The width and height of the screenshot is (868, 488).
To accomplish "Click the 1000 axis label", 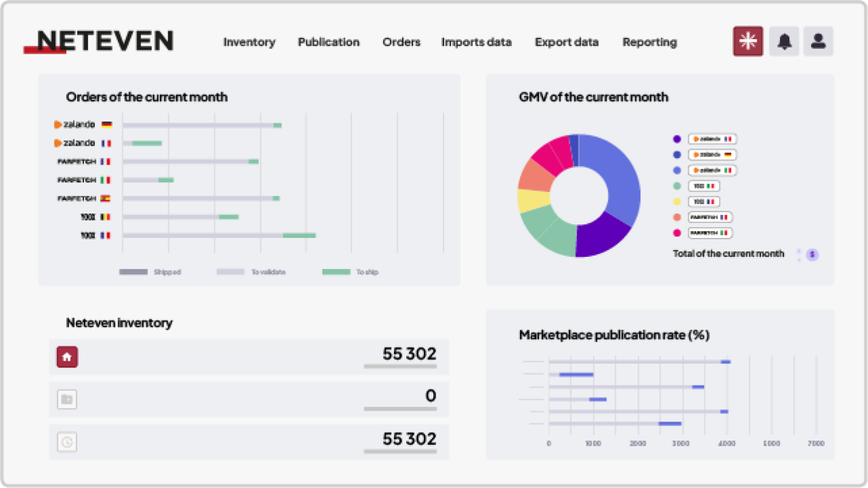I will click(593, 443).
